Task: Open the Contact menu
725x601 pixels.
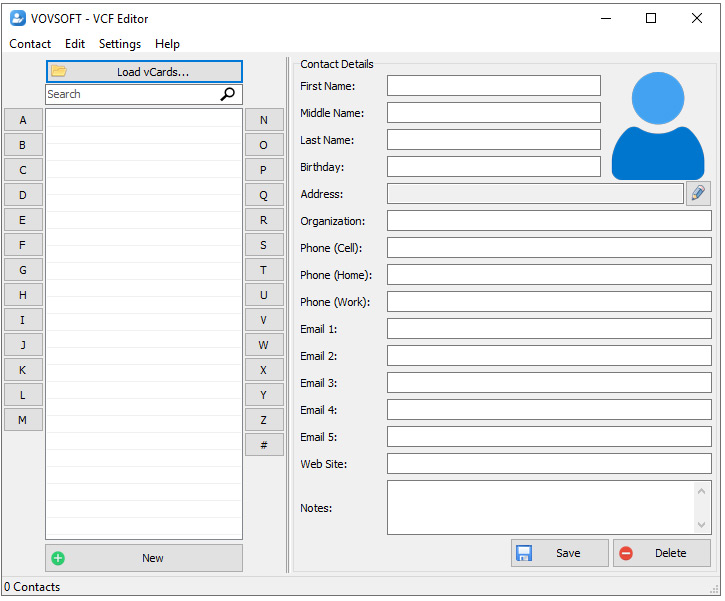Action: (30, 44)
